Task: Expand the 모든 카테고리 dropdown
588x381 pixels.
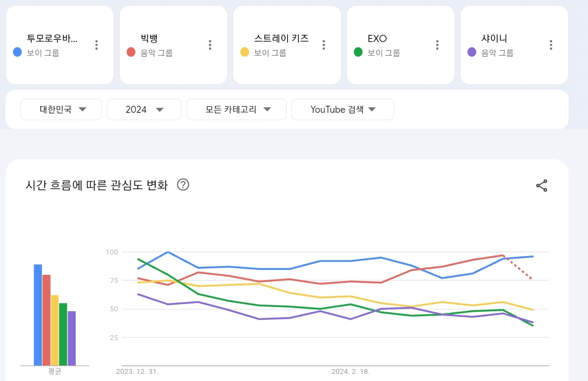Action: [x=237, y=110]
